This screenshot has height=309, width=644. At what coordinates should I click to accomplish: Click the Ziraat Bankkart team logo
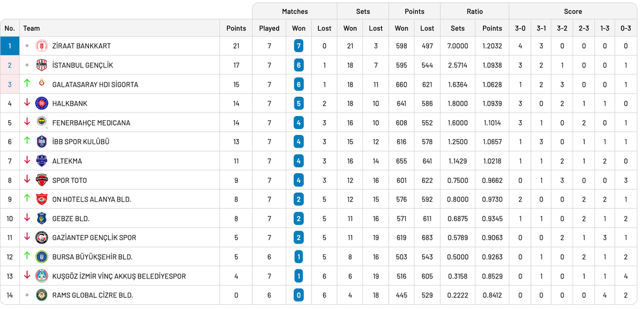[x=42, y=46]
